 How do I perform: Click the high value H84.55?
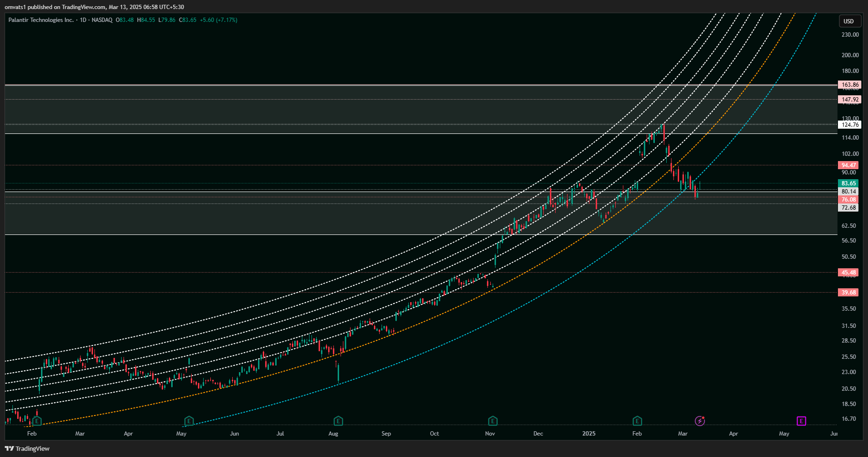pos(146,20)
